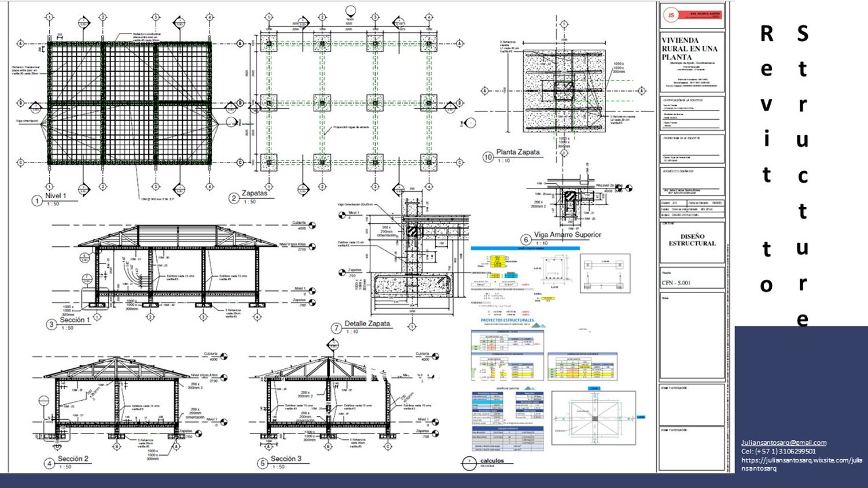The height and width of the screenshot is (488, 868).
Task: Click the Planta Zapata footing plan drawing
Action: pyautogui.click(x=564, y=90)
